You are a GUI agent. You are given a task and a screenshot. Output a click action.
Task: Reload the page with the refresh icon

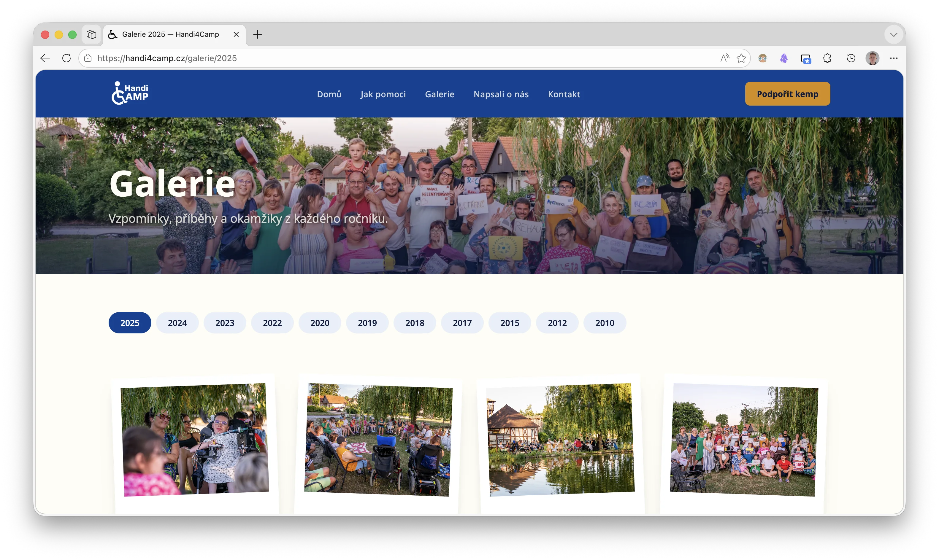66,58
